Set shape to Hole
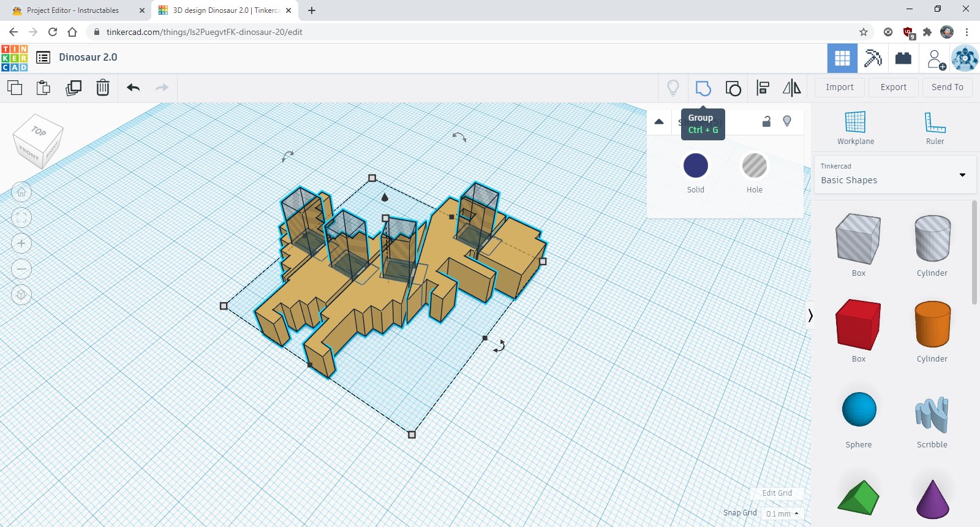 [755, 165]
